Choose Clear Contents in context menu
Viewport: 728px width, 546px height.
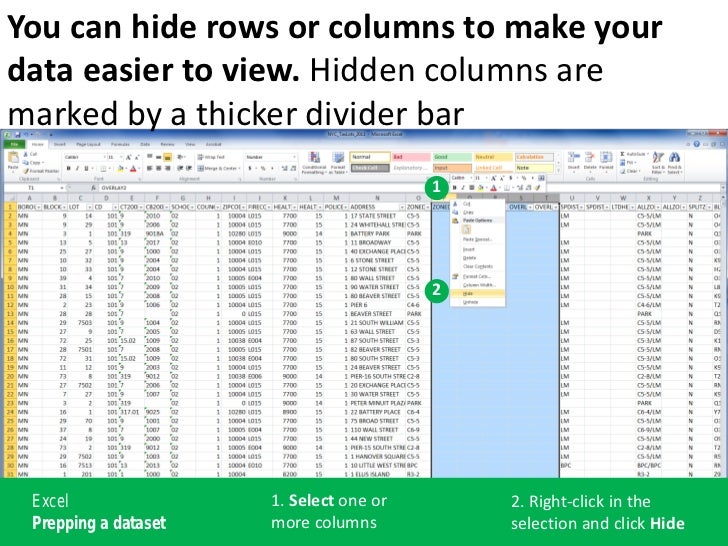coord(477,266)
